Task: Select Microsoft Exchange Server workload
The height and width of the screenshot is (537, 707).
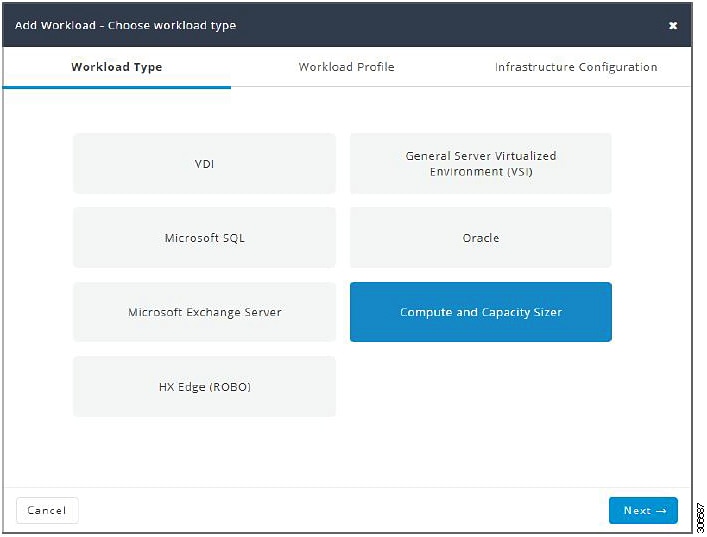Action: click(x=204, y=312)
